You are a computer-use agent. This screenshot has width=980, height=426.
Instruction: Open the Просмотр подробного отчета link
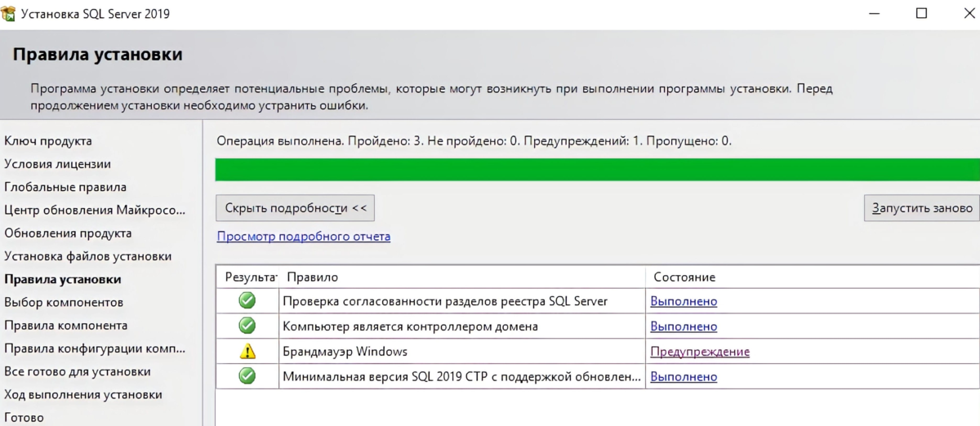tap(304, 237)
